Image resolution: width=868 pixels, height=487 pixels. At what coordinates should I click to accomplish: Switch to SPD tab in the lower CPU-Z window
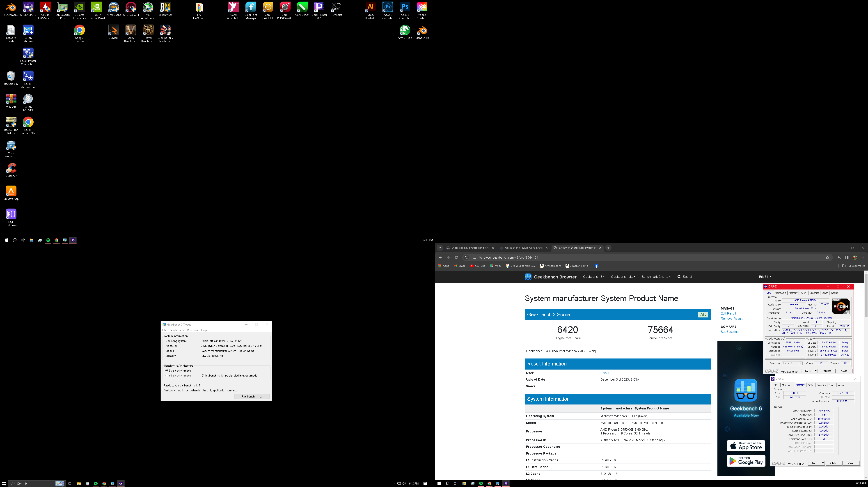(x=810, y=385)
